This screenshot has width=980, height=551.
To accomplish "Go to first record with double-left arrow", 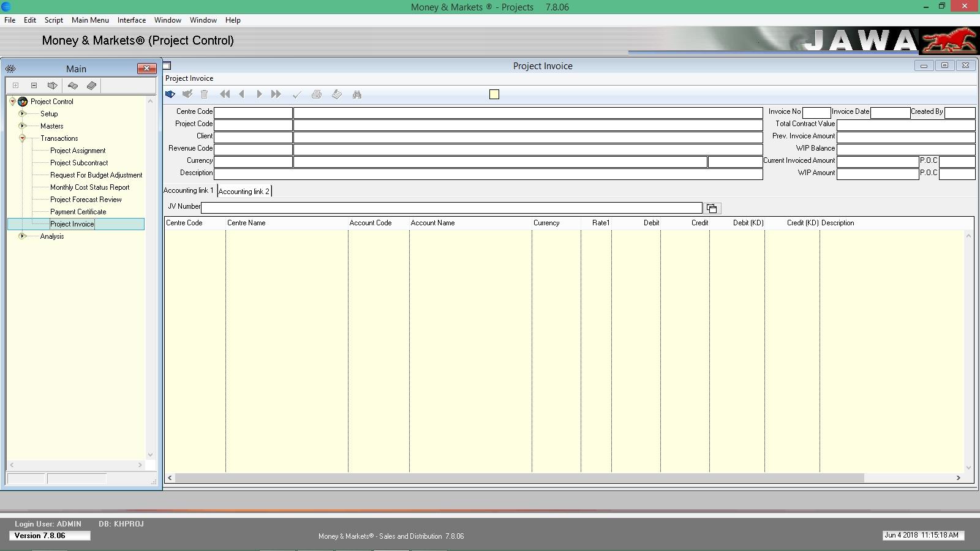I will 225,94.
